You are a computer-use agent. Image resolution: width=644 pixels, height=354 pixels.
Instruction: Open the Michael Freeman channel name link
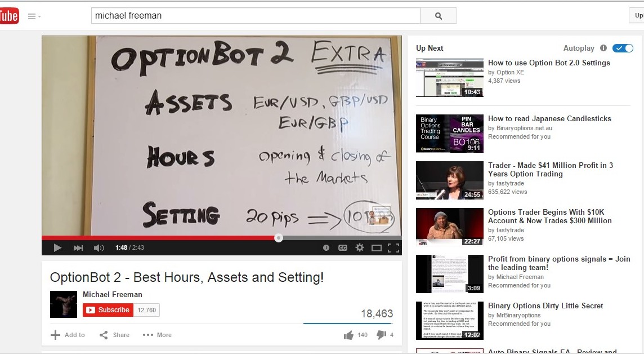point(113,294)
